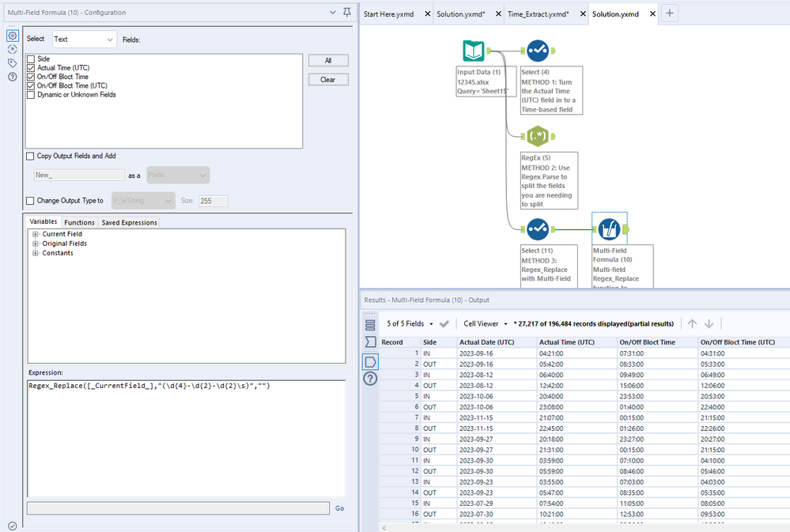Open the Cell Viewer dropdown
Image resolution: width=790 pixels, height=532 pixels.
pyautogui.click(x=486, y=324)
